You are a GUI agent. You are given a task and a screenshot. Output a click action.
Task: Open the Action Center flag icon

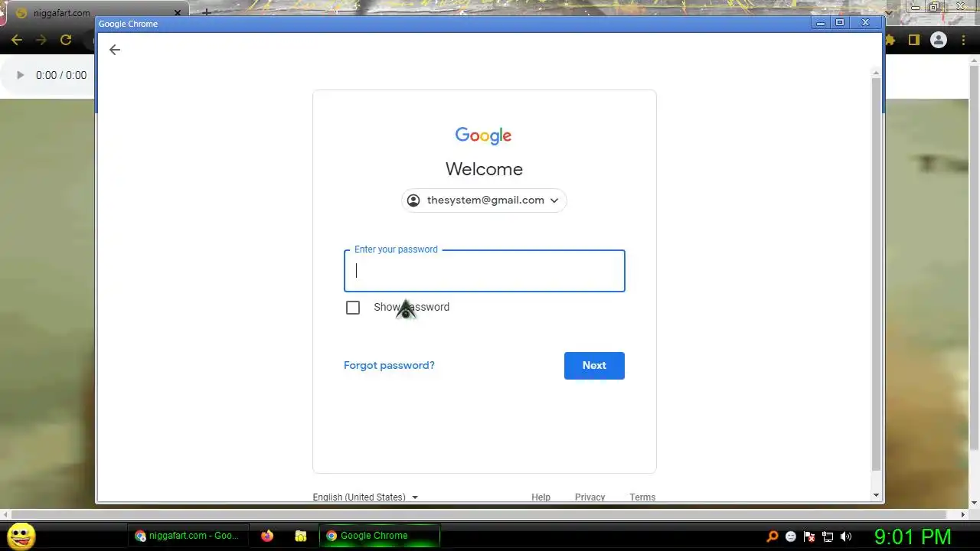(x=809, y=536)
